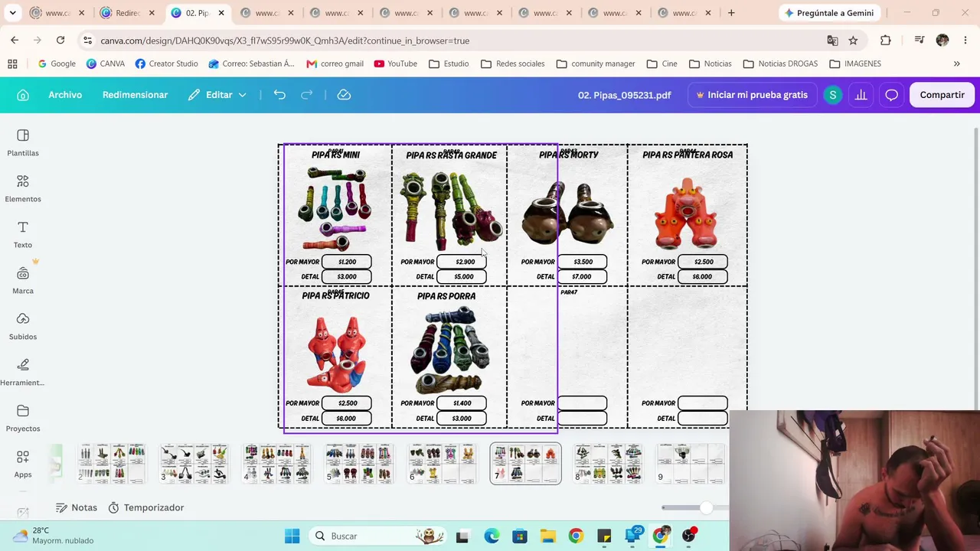Undo the last action in Canva

tap(279, 95)
